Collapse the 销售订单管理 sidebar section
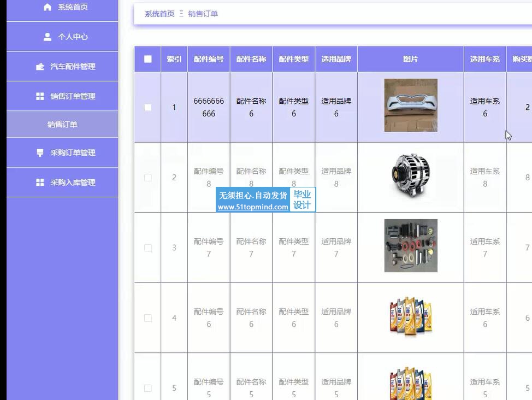 coord(73,96)
